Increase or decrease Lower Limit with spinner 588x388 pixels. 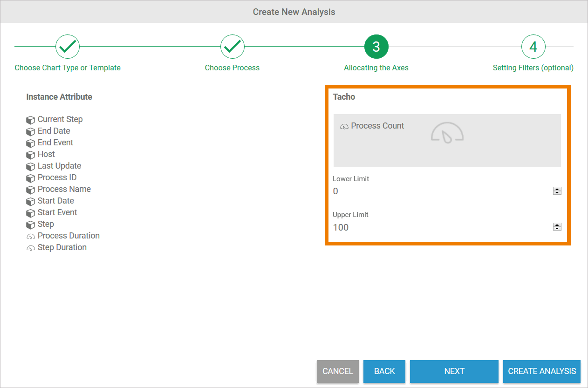tap(557, 191)
